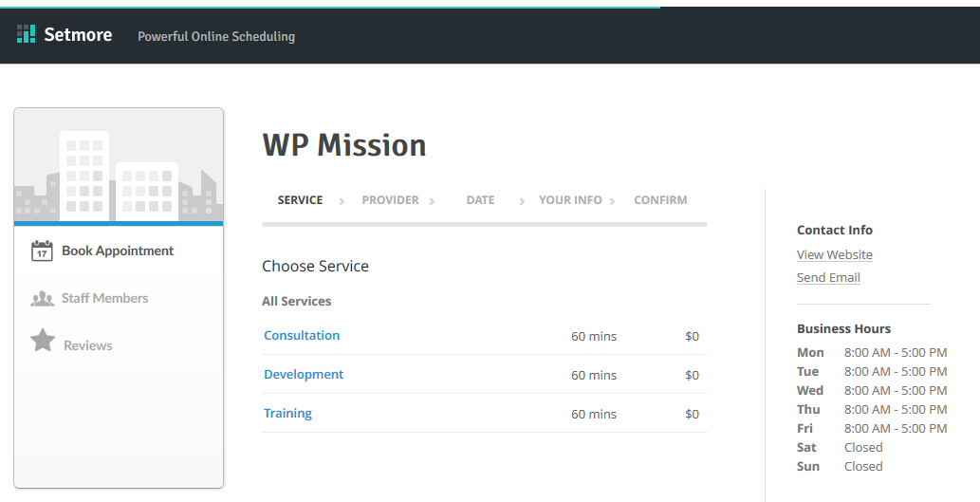Select the YOUR INFO step tab

(570, 200)
